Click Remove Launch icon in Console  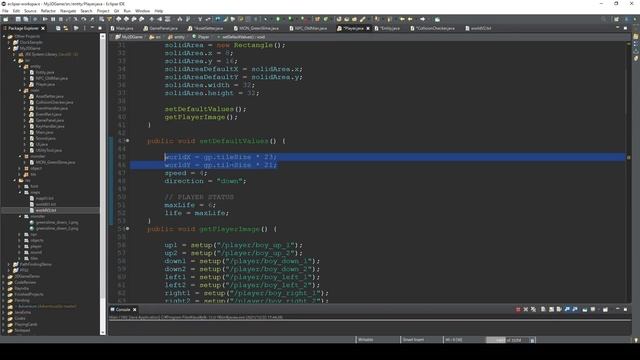(526, 309)
